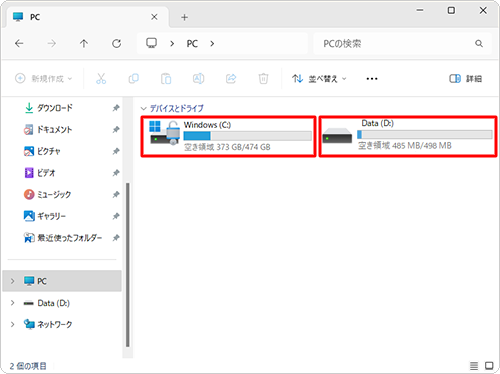Click the search magnifier icon
Image resolution: width=500 pixels, height=374 pixels.
coord(479,44)
